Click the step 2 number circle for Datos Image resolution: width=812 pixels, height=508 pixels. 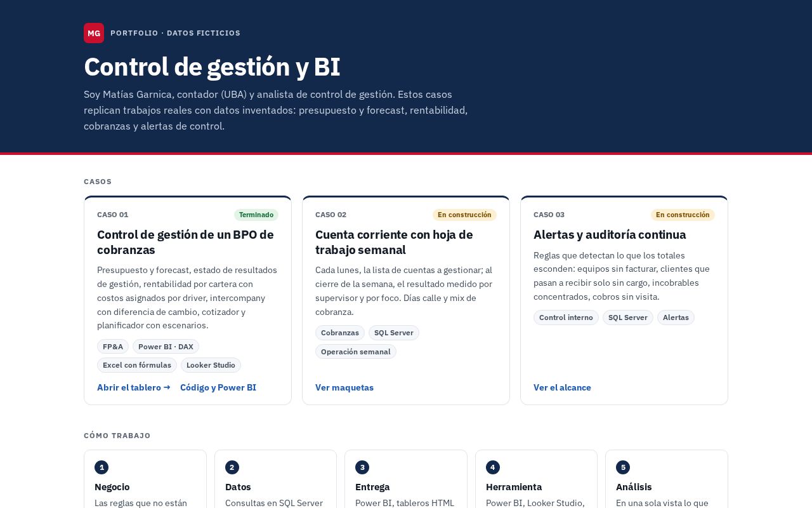pos(232,467)
